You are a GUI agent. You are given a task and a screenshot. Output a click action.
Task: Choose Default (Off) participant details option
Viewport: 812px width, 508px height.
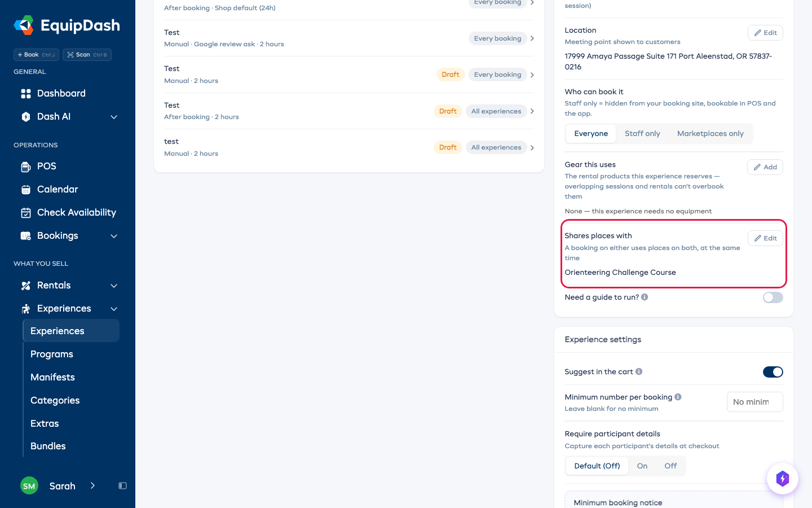point(597,466)
